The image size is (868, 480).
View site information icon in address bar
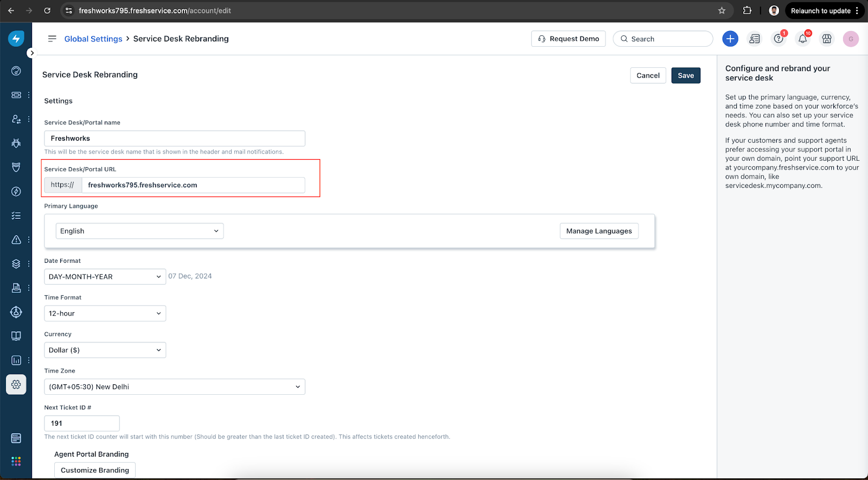pyautogui.click(x=69, y=10)
